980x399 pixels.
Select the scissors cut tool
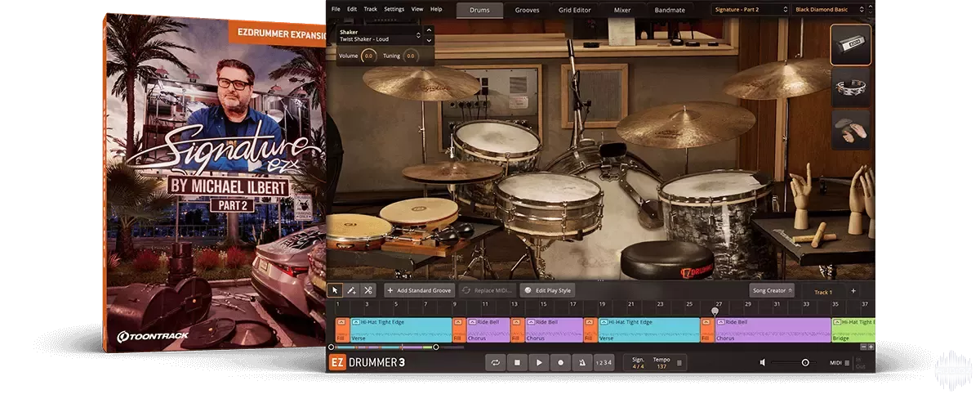(368, 290)
